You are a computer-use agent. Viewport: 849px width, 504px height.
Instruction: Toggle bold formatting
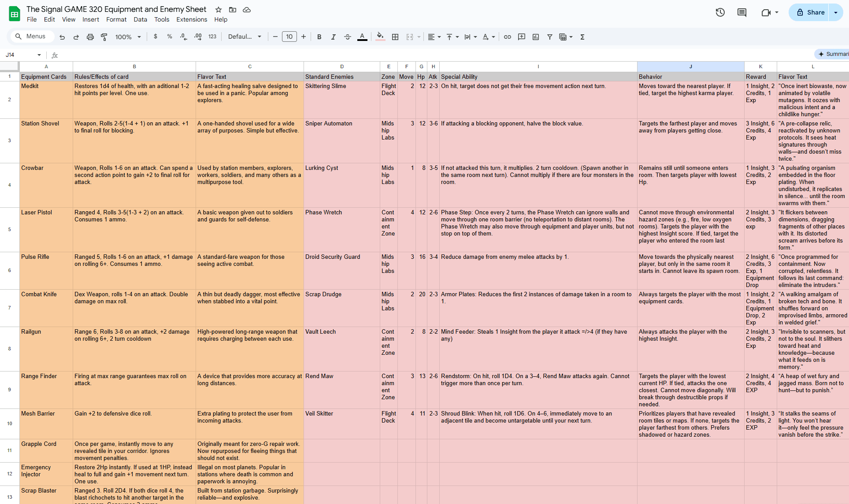(319, 37)
